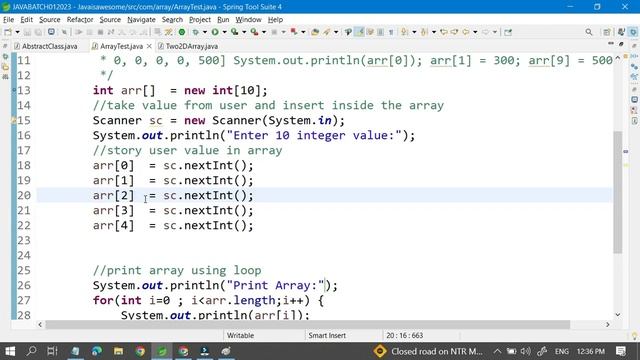Open the green Boot Dashboard icon

(182, 32)
